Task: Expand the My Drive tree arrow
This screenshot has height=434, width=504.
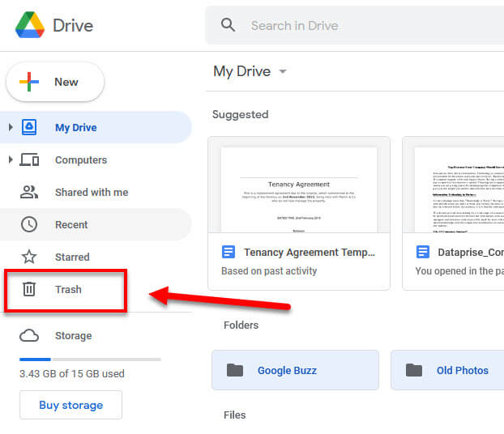Action: click(11, 127)
